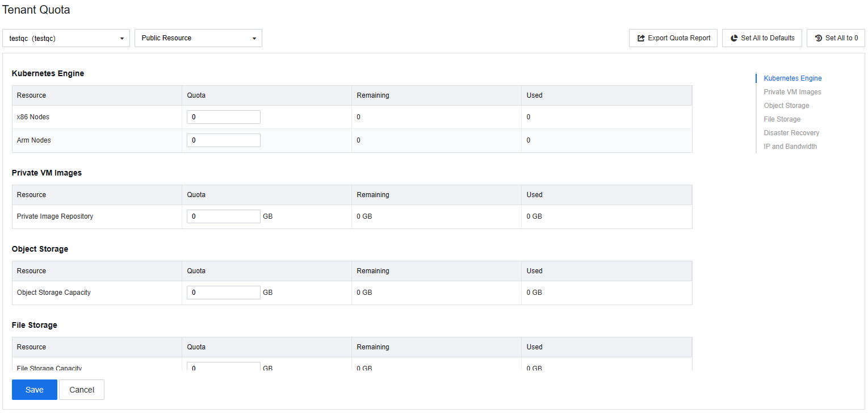The height and width of the screenshot is (413, 868).
Task: Select the Object Storage Capacity quota input
Action: click(x=224, y=293)
